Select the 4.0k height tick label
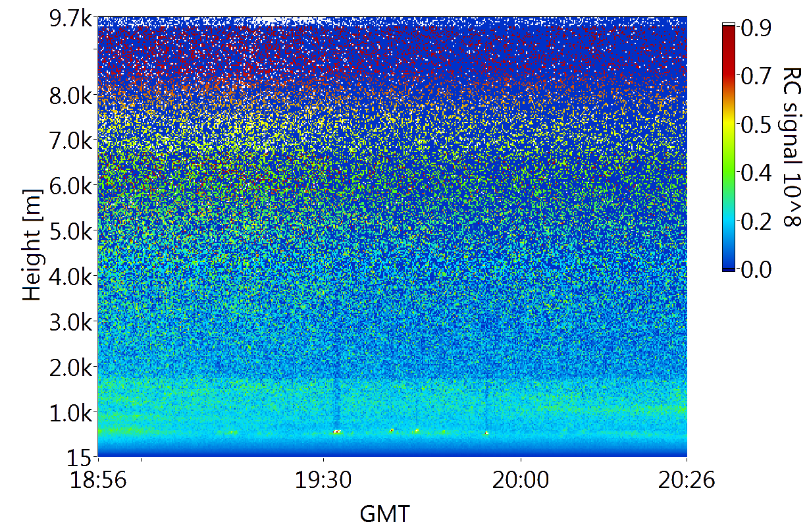This screenshot has height=532, width=807. click(71, 276)
